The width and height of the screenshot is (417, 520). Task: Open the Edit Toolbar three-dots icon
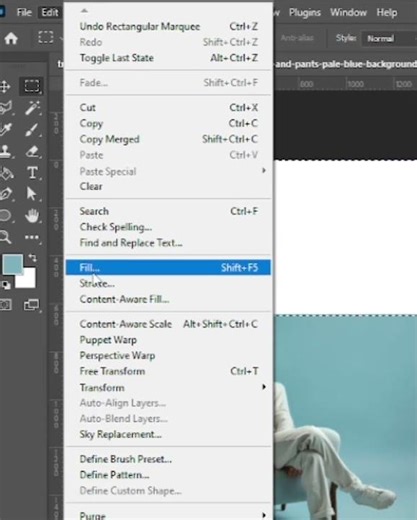pos(32,237)
